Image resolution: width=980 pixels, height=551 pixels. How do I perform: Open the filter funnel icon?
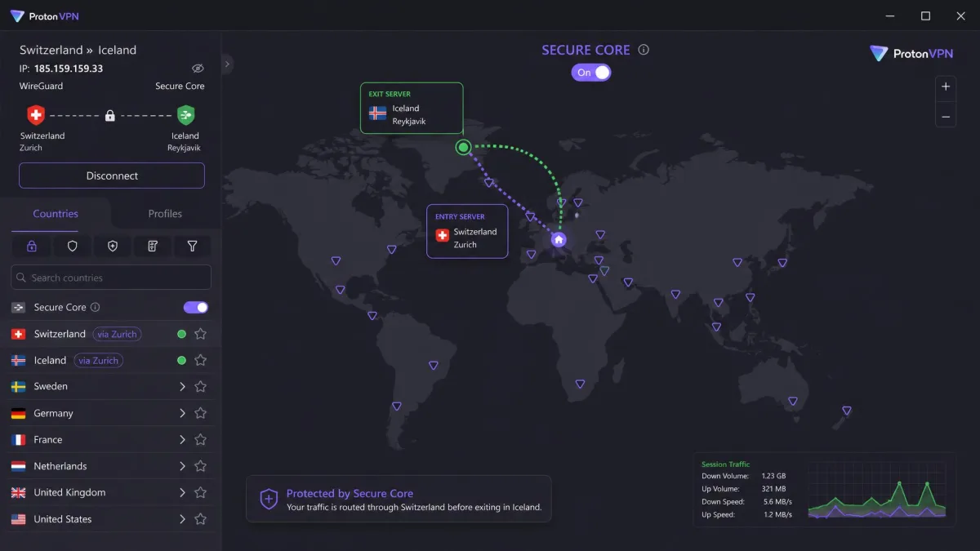192,246
